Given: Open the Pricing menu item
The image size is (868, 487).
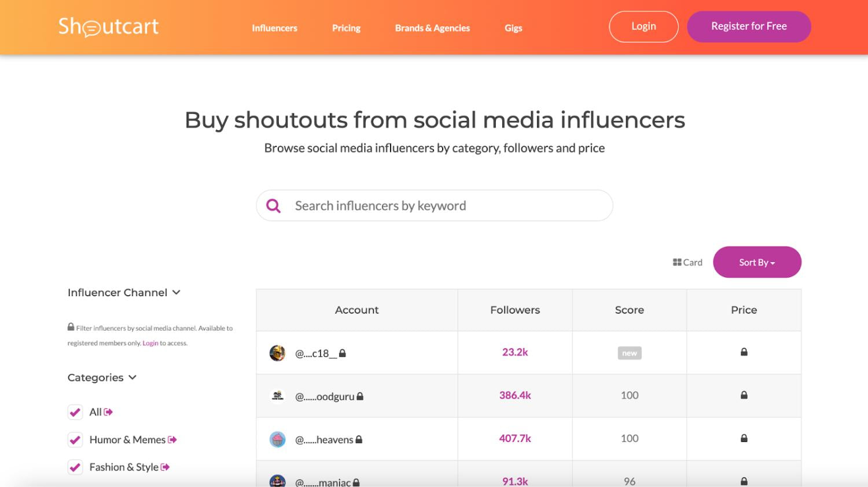Looking at the screenshot, I should (346, 28).
